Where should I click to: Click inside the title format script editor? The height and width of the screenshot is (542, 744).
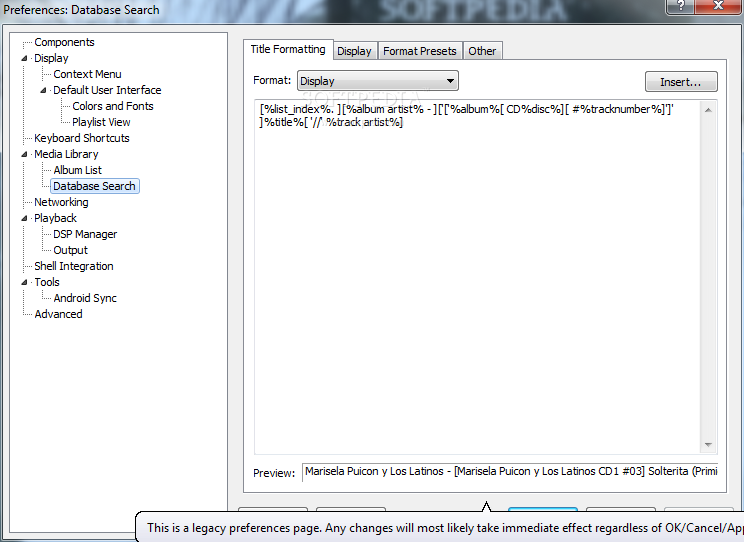[x=477, y=277]
